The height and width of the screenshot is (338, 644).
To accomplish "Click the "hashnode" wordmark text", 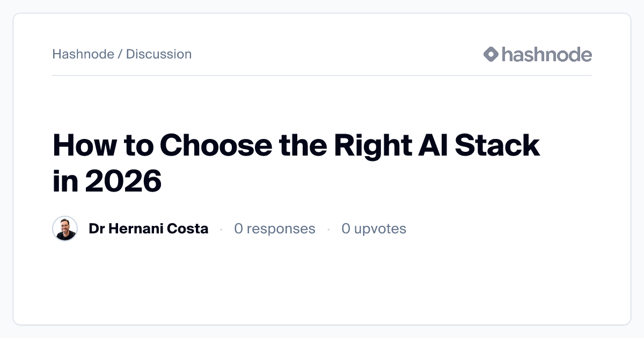I will click(546, 54).
